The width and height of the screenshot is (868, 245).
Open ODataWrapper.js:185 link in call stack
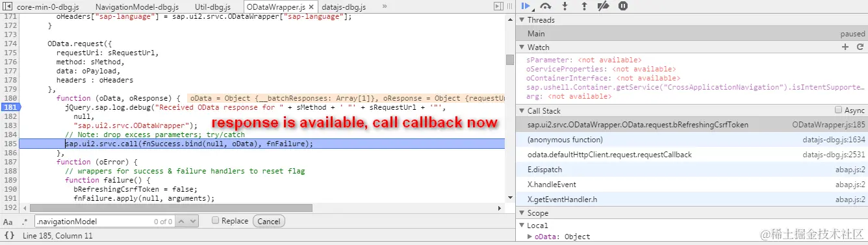tap(828, 124)
